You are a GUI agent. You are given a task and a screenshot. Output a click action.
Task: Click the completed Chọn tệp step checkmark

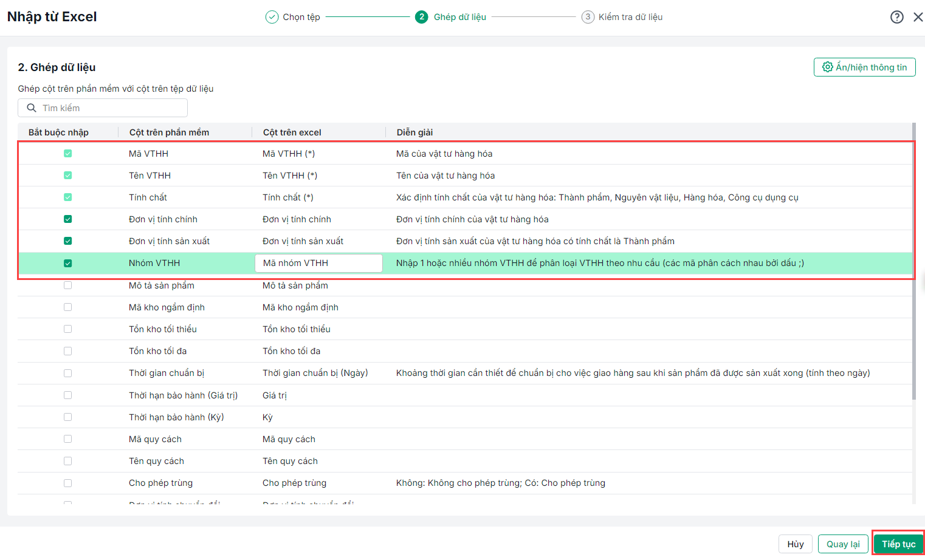point(272,17)
